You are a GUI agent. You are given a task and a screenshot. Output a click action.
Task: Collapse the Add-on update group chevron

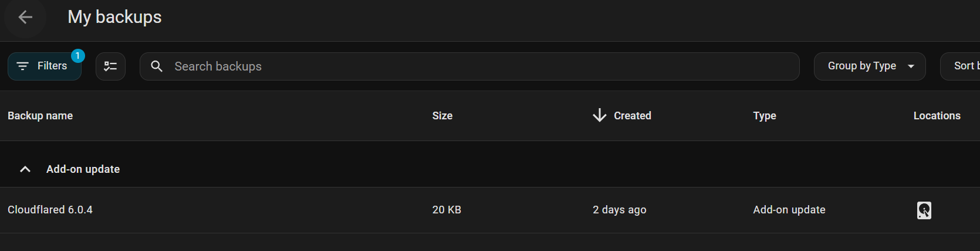[x=25, y=169]
